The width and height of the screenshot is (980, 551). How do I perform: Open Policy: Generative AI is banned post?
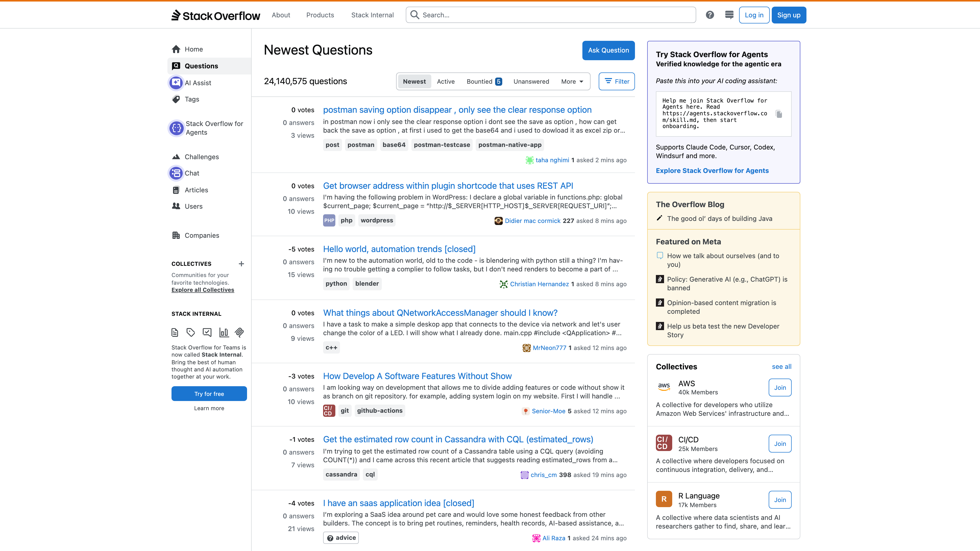click(x=727, y=283)
